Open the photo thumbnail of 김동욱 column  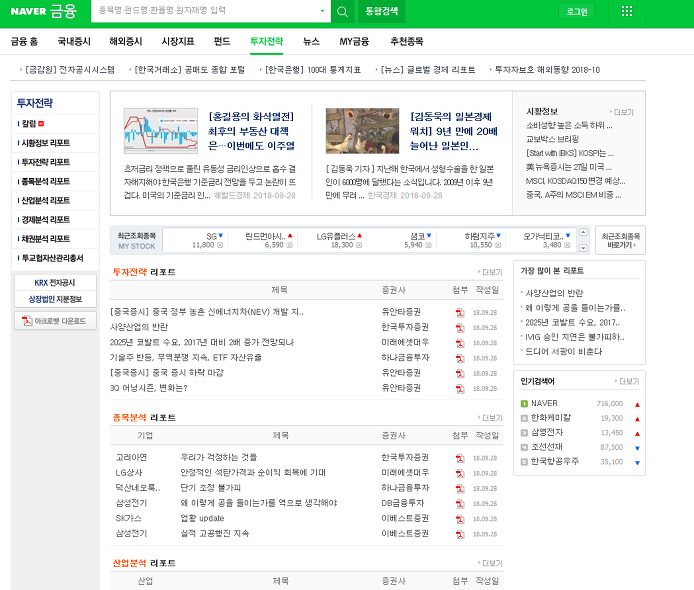[x=362, y=131]
